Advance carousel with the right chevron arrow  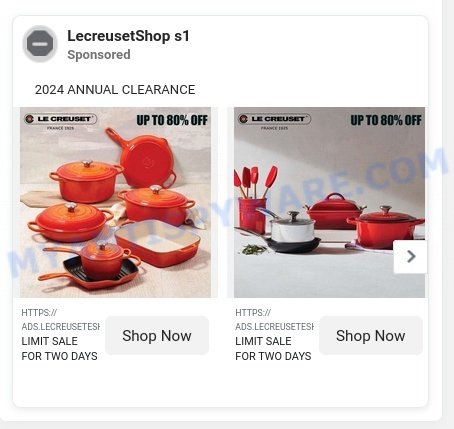(x=410, y=256)
